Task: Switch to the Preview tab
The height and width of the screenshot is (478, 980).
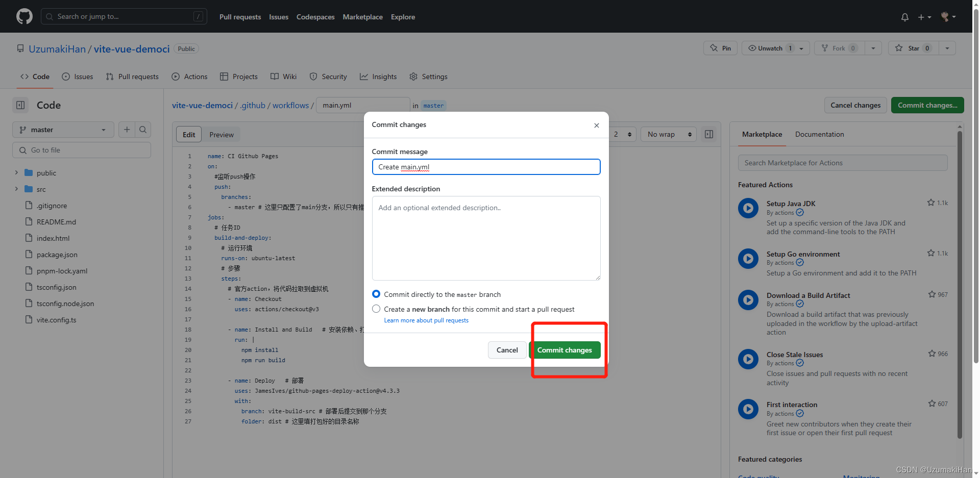Action: click(222, 134)
